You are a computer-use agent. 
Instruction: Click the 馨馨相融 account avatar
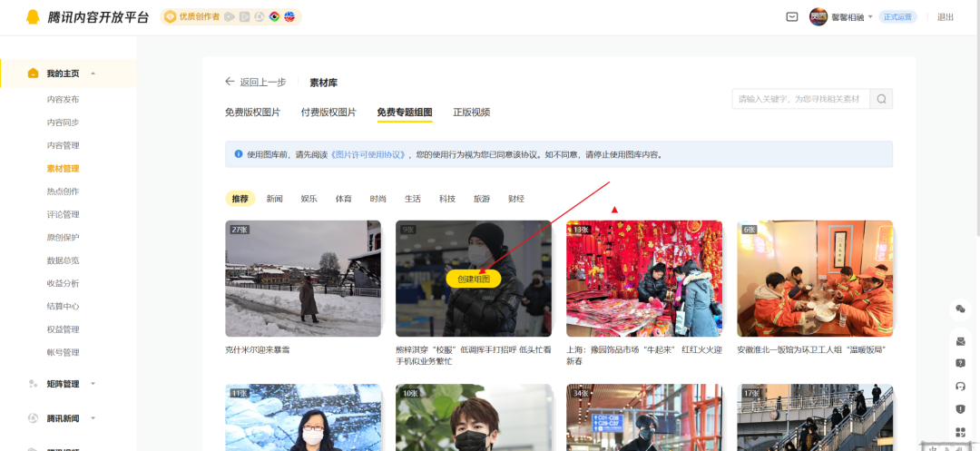pos(818,17)
